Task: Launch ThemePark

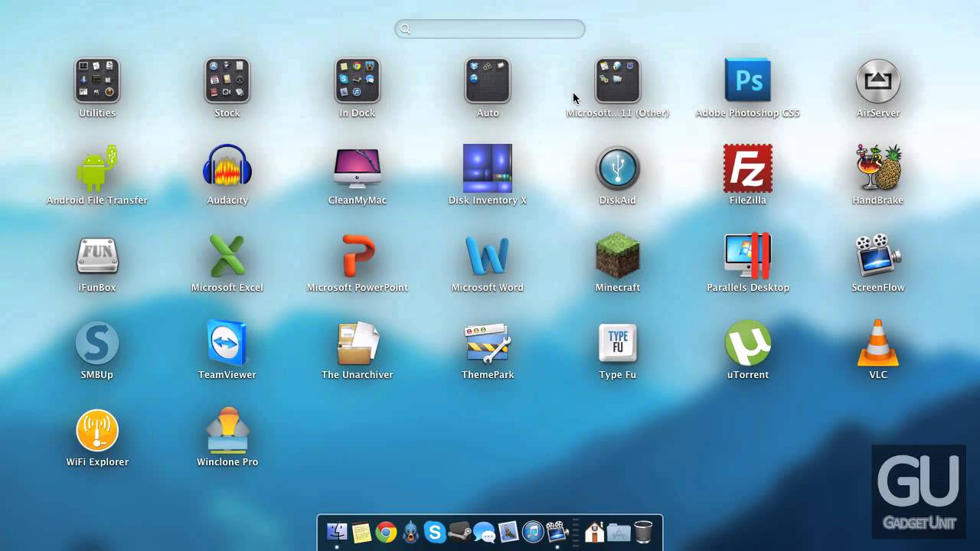Action: 488,342
